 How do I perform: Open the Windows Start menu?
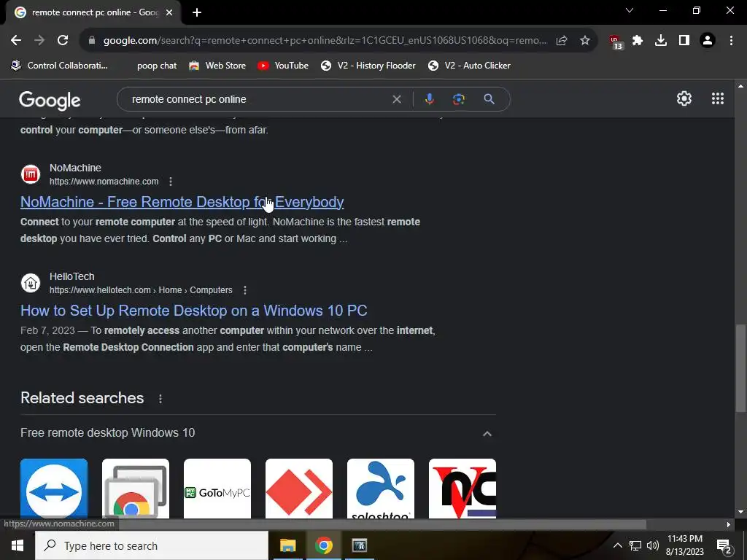point(18,545)
